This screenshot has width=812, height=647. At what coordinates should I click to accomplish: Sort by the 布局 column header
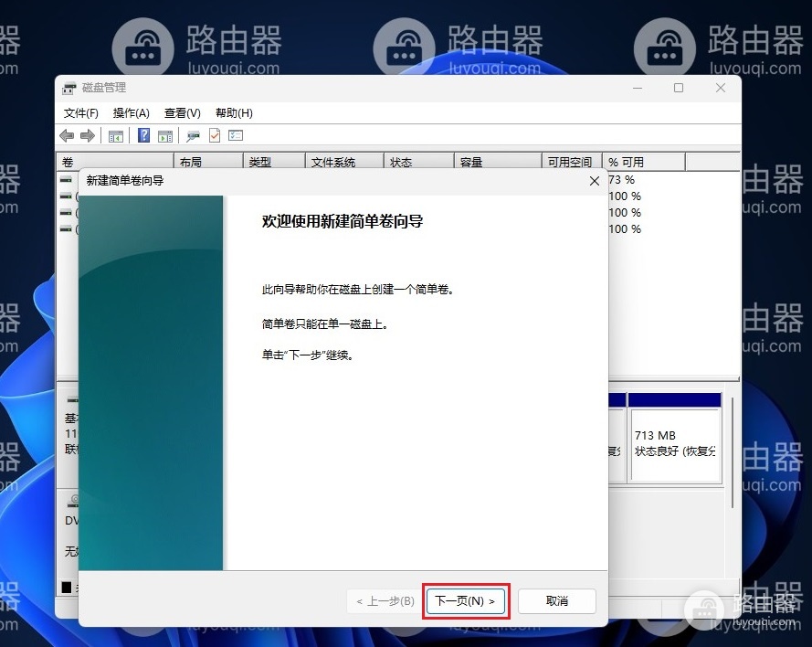pos(208,162)
